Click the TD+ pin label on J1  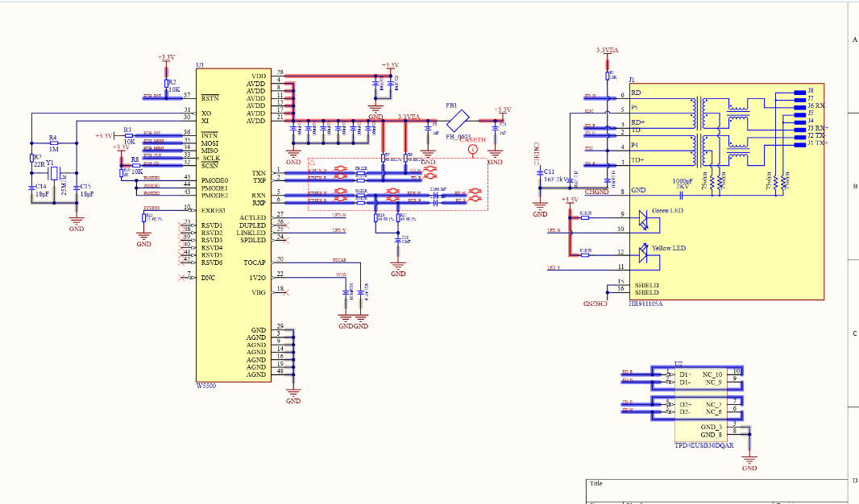[637, 160]
